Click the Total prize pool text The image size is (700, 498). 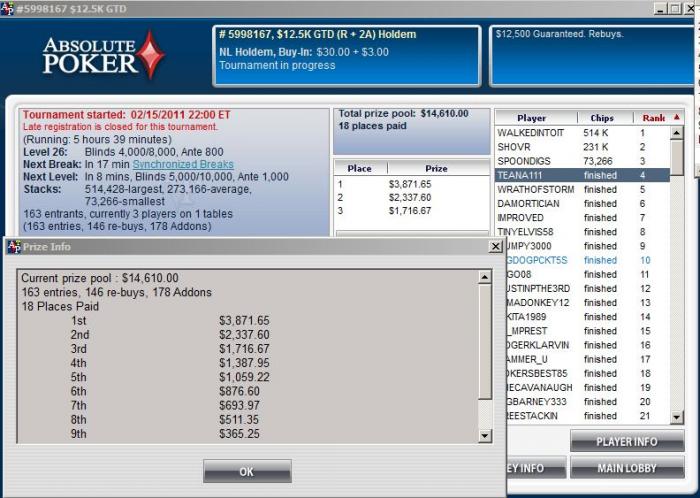tap(403, 113)
